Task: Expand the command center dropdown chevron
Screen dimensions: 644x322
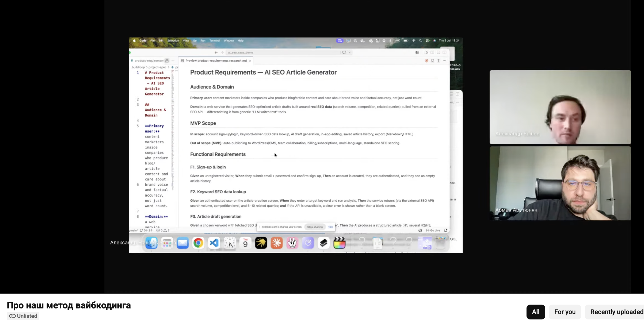Action: point(350,52)
